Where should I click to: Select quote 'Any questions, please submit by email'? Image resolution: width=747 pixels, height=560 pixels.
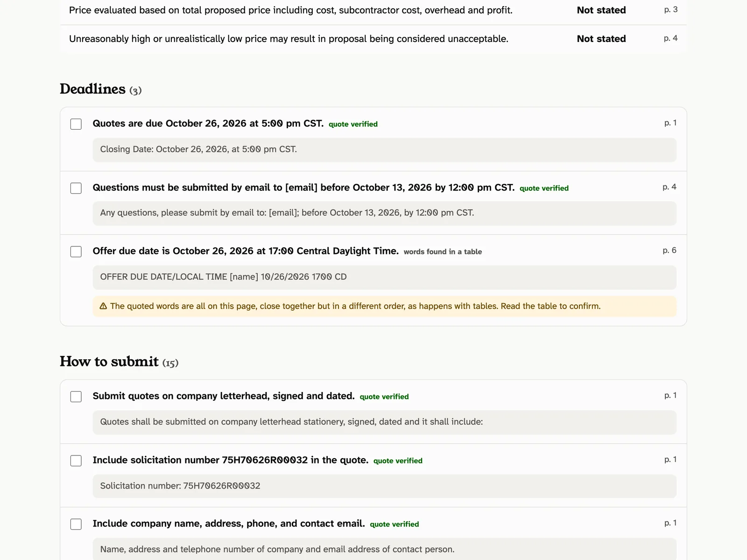coord(385,213)
